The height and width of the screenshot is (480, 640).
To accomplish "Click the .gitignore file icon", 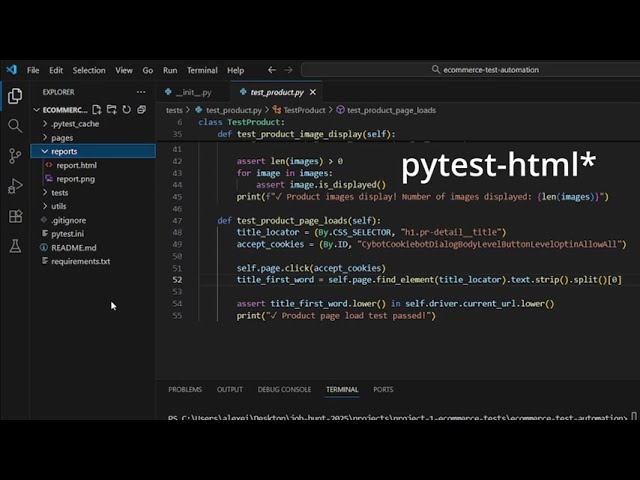I will pos(44,220).
